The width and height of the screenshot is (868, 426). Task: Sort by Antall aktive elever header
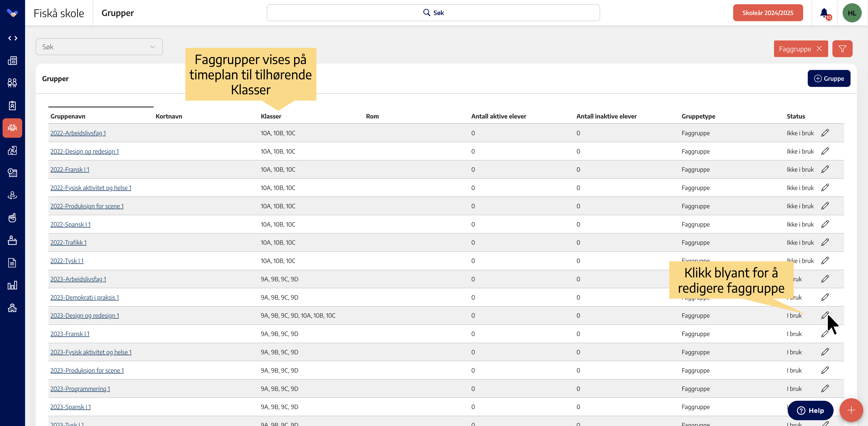(x=498, y=116)
